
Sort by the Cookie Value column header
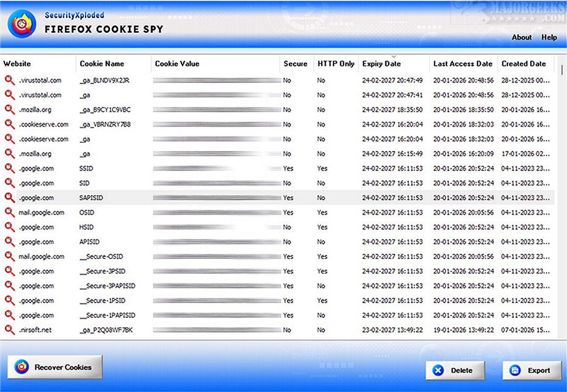216,64
